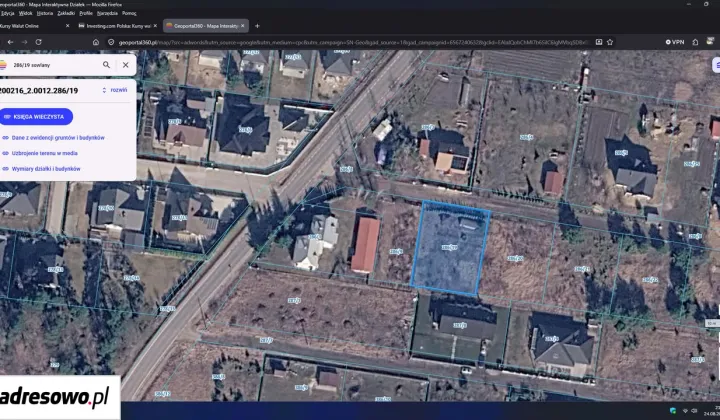Click the Firefox home icon
Image resolution: width=720 pixels, height=420 pixels.
96,42
